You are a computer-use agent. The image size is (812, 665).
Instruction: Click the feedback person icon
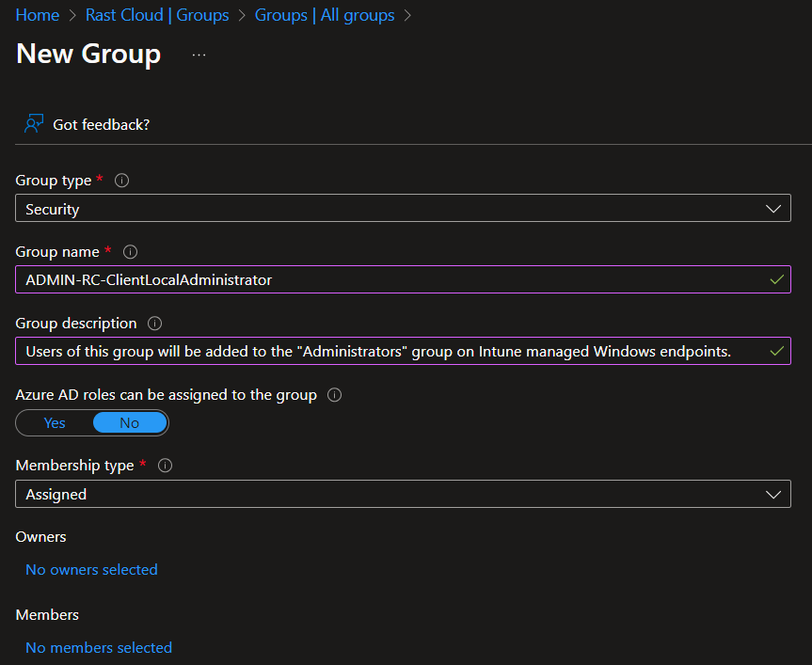[x=34, y=124]
